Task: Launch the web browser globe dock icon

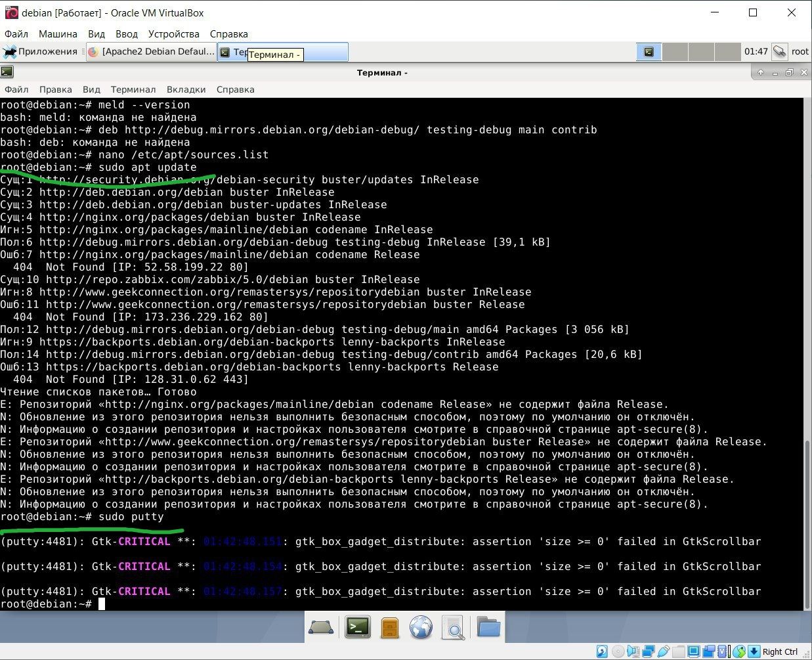Action: [421, 628]
